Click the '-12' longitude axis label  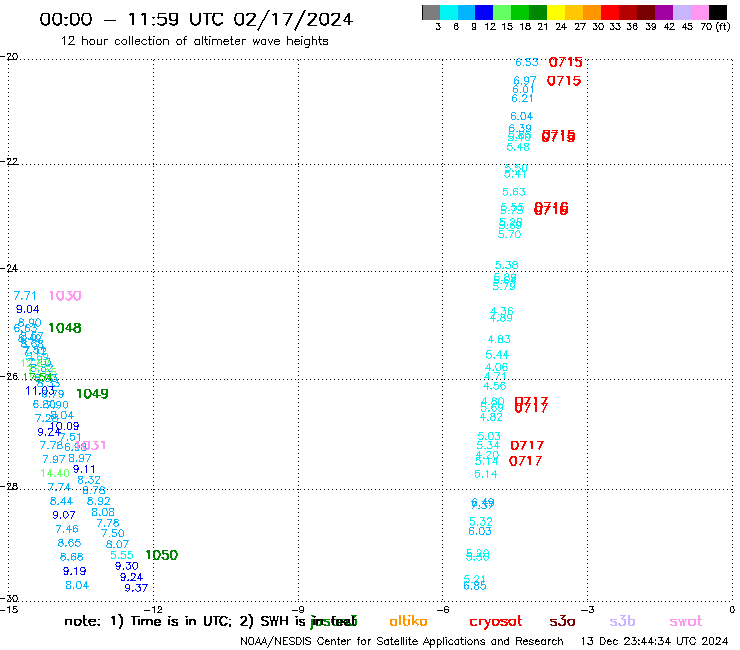[x=153, y=609]
